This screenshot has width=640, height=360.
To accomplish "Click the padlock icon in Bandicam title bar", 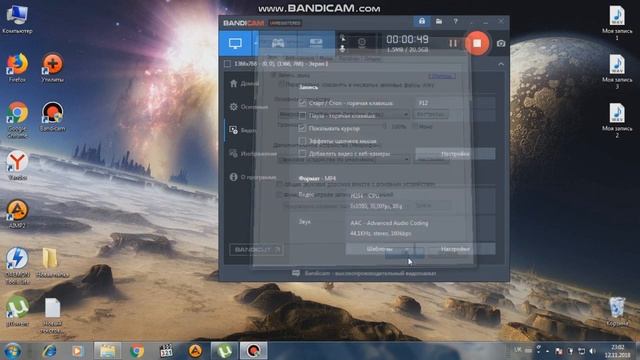I will (x=422, y=21).
